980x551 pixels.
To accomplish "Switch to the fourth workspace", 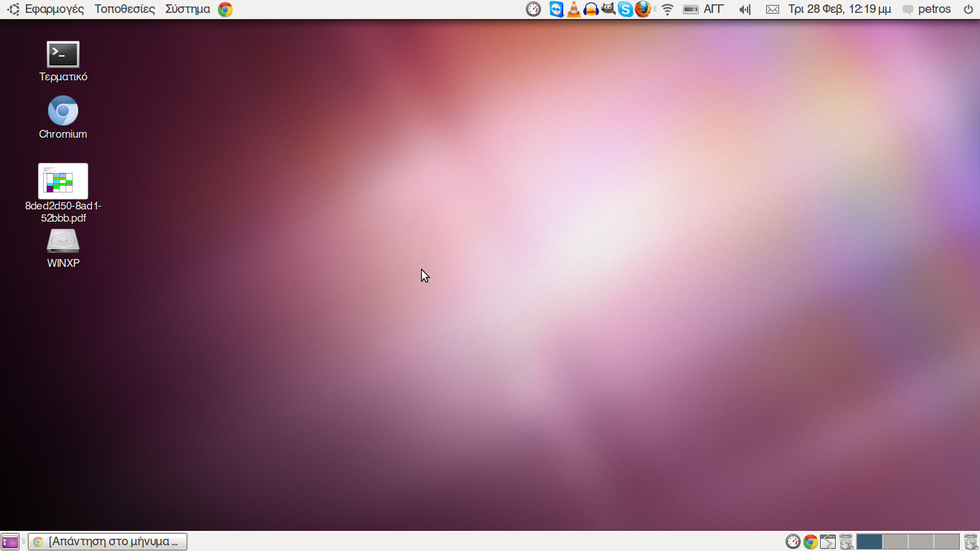I will tap(947, 542).
